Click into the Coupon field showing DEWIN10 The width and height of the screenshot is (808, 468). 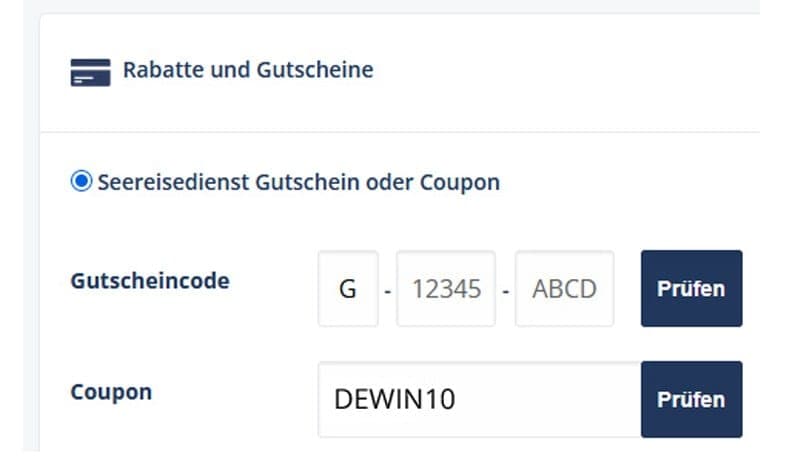(479, 400)
